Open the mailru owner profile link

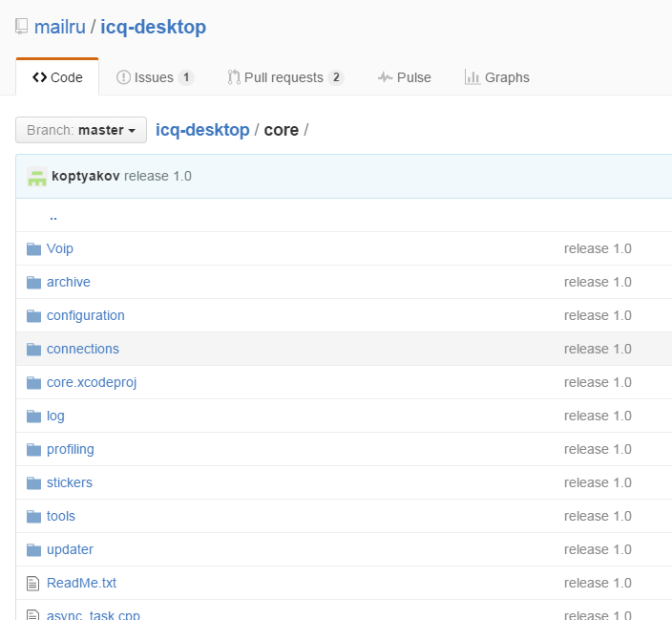pos(59,27)
